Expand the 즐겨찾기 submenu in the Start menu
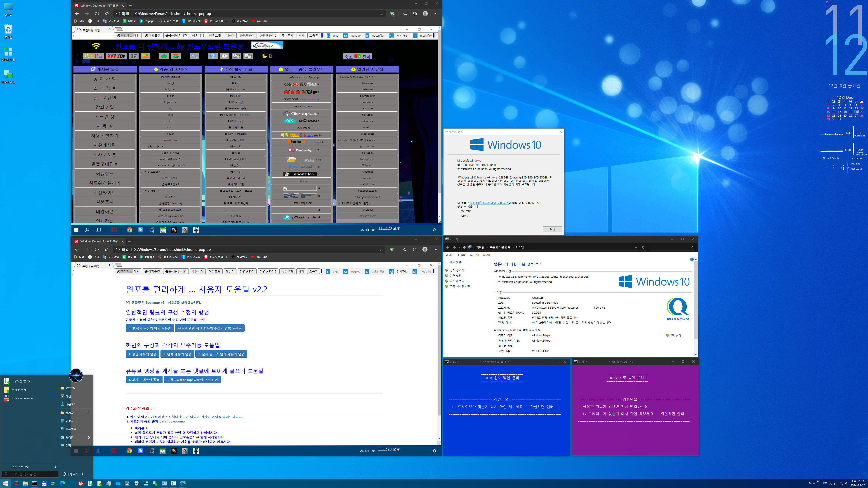 (89, 413)
